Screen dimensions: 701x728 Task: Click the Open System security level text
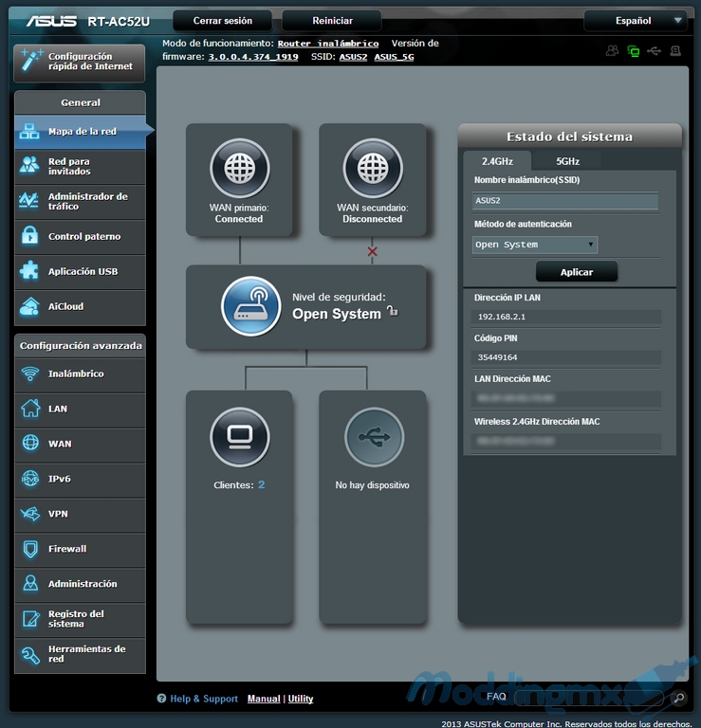pos(337,314)
